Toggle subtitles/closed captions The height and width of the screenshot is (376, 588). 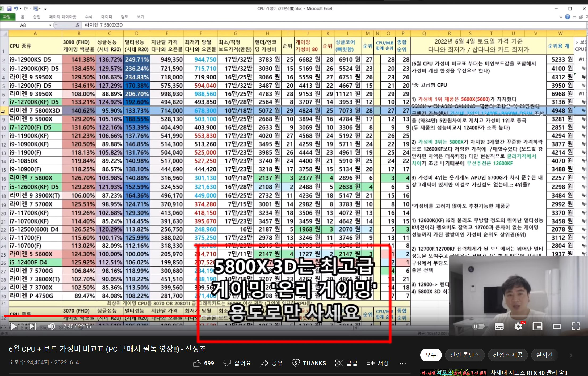[x=499, y=326]
